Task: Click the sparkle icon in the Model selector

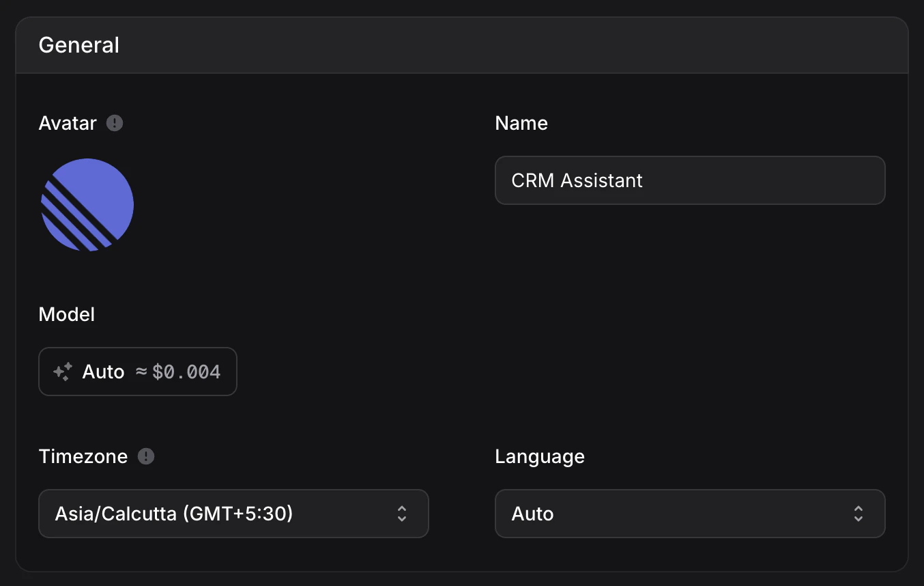Action: tap(61, 371)
